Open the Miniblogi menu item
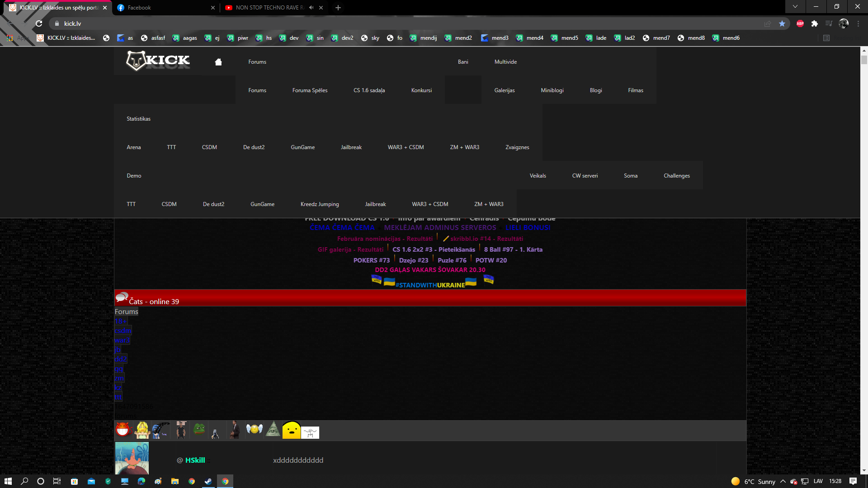The height and width of the screenshot is (488, 868). [552, 90]
